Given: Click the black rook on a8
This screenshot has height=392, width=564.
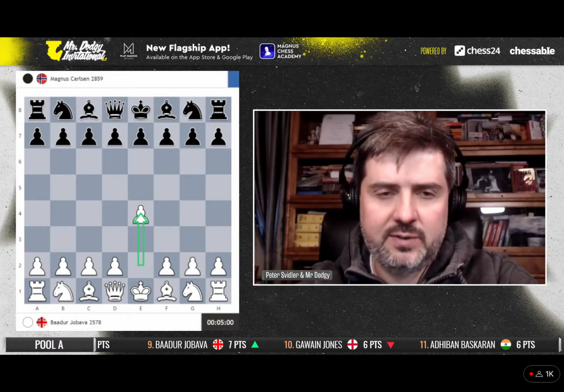Looking at the screenshot, I should point(37,110).
